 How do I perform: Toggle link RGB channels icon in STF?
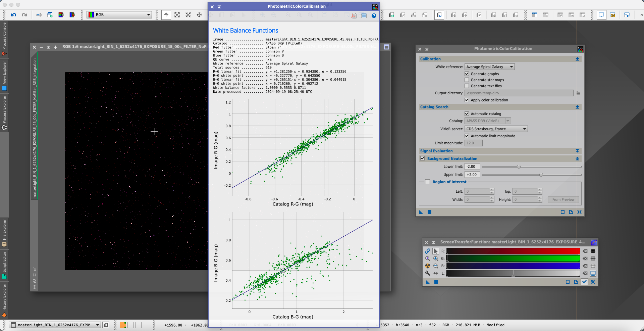coord(427,251)
